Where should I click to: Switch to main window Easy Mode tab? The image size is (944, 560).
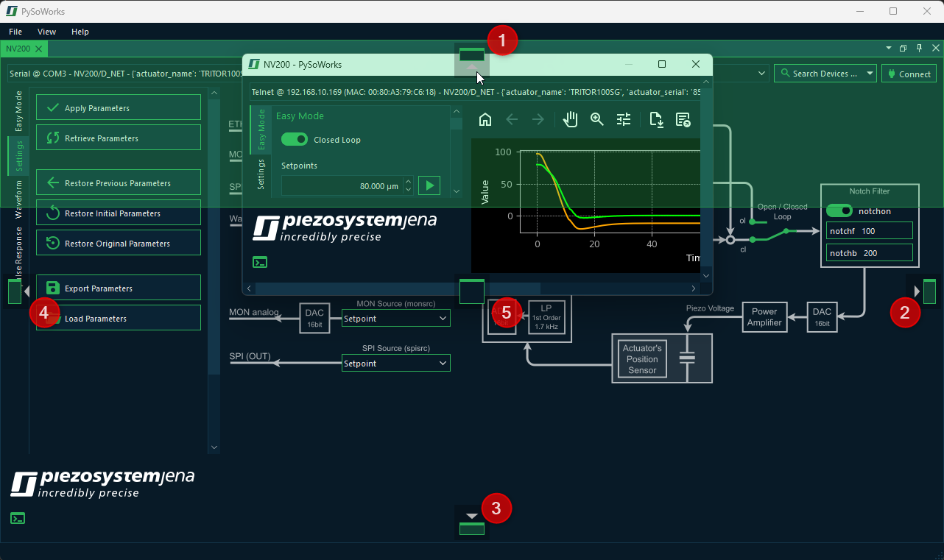[18, 111]
